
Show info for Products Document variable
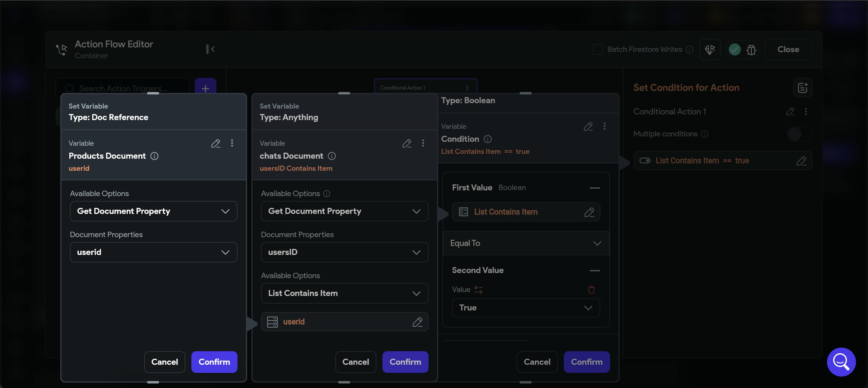point(154,156)
